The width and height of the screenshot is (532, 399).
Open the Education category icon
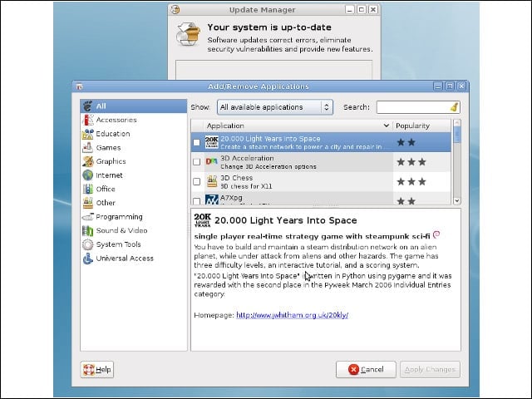point(88,134)
